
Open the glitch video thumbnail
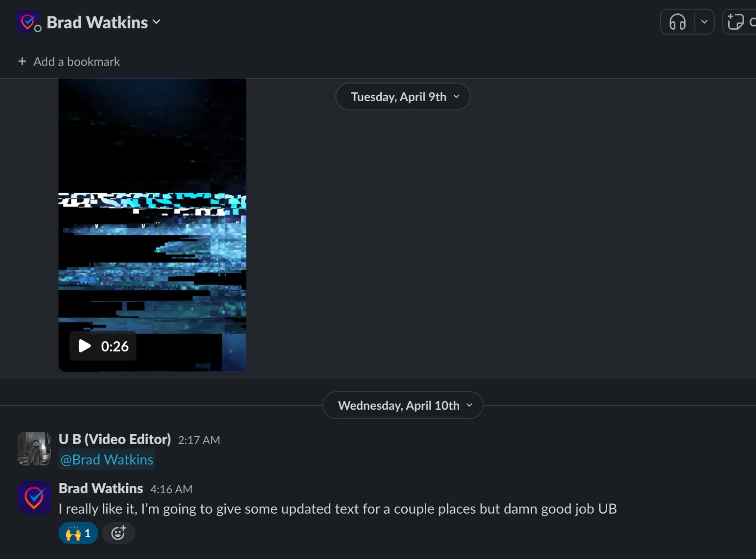click(152, 225)
